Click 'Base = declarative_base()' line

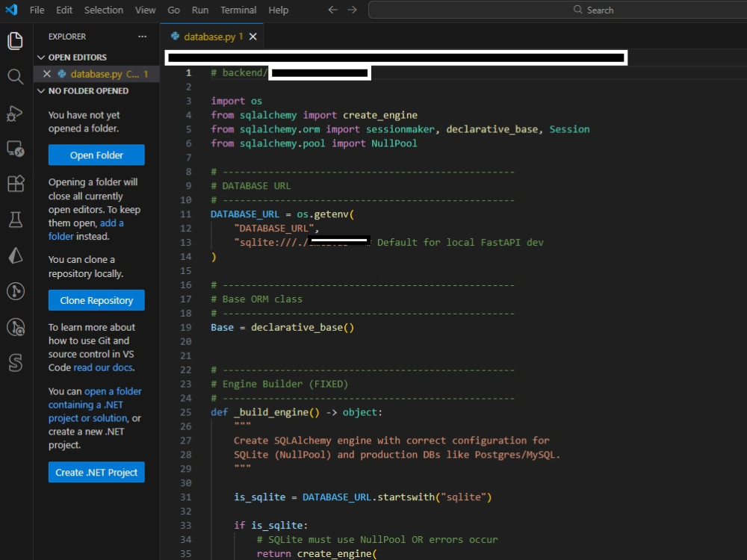click(282, 328)
